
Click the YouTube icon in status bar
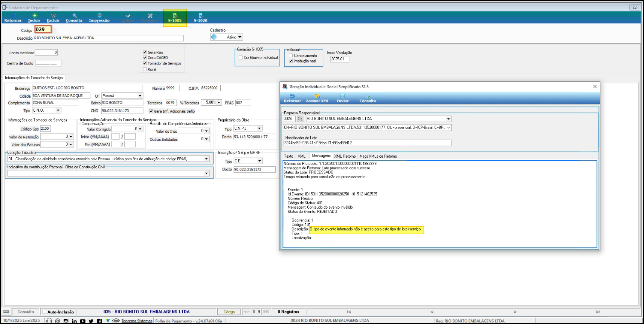point(82,321)
